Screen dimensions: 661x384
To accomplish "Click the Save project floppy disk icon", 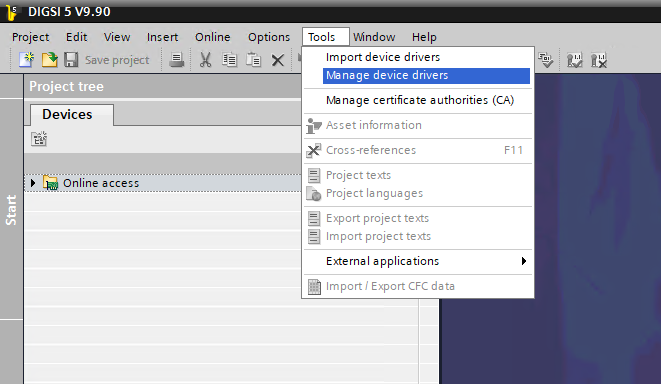I will coord(71,60).
